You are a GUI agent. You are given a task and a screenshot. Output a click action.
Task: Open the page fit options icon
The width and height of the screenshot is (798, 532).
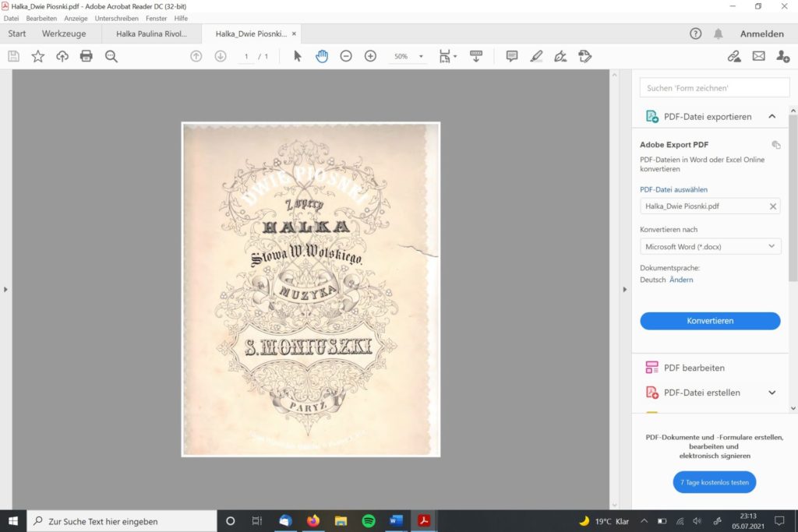click(447, 56)
